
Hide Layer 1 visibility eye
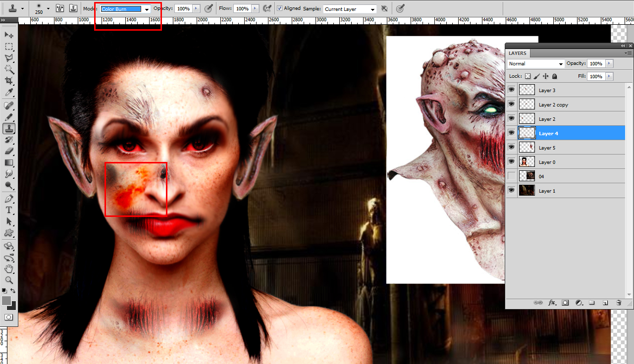[x=512, y=191]
